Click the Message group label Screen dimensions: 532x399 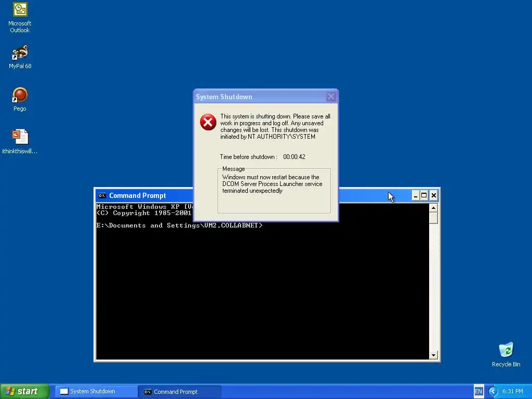click(233, 169)
